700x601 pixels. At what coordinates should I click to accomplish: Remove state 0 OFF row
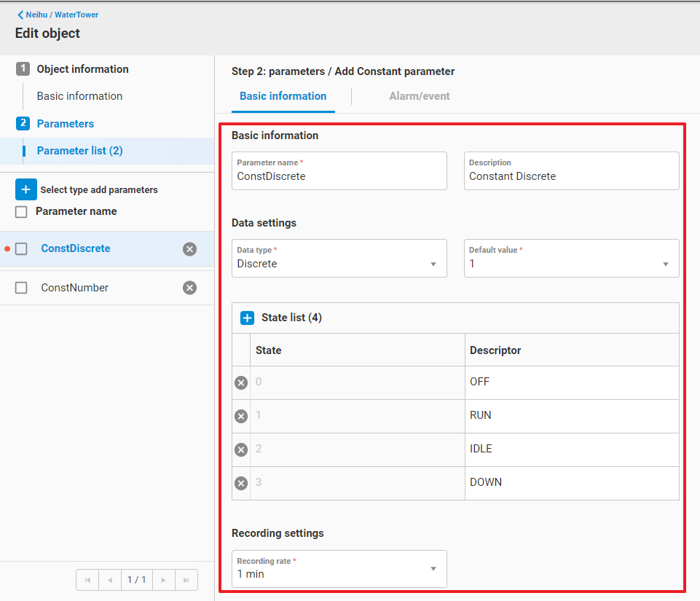pos(241,382)
